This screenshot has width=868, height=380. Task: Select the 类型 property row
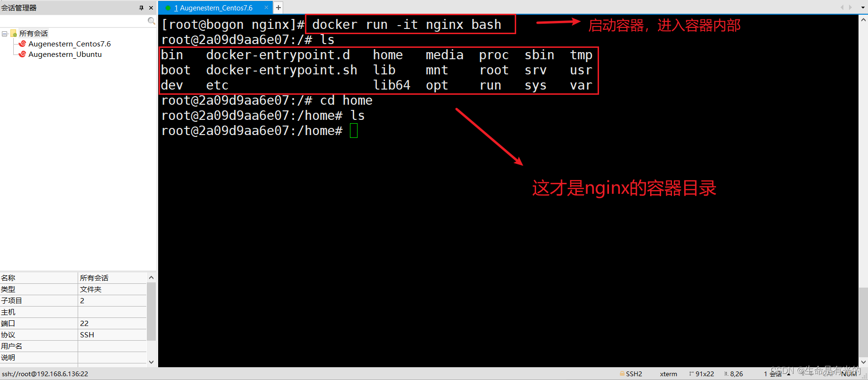point(73,289)
